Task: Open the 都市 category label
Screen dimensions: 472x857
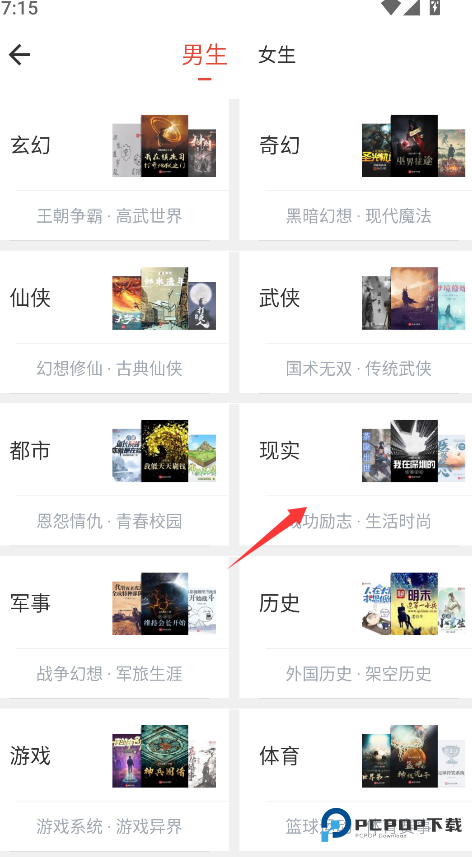Action: pos(30,451)
